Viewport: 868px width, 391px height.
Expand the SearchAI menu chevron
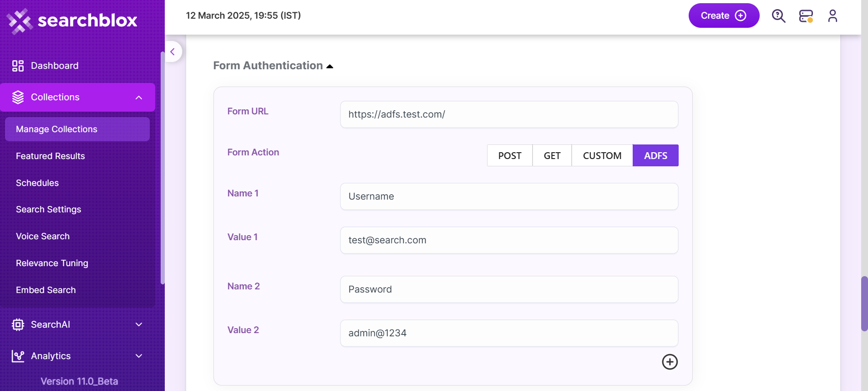[x=139, y=324]
